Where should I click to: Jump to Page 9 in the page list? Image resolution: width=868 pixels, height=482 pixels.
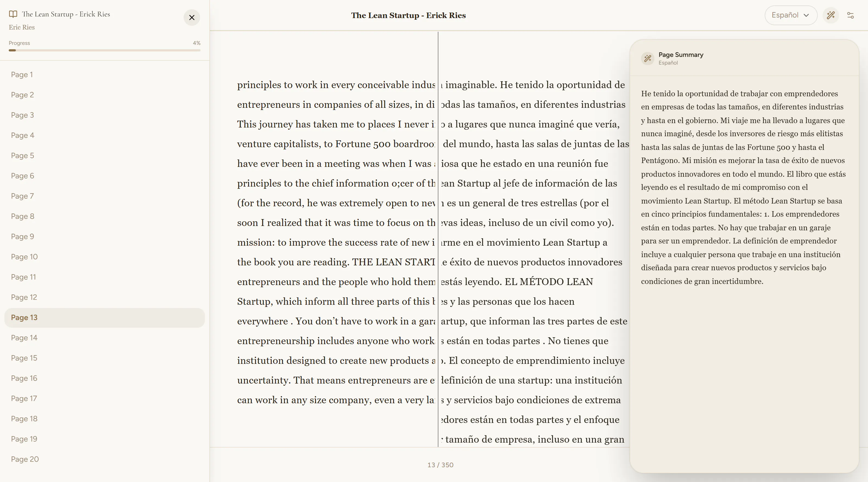point(104,236)
